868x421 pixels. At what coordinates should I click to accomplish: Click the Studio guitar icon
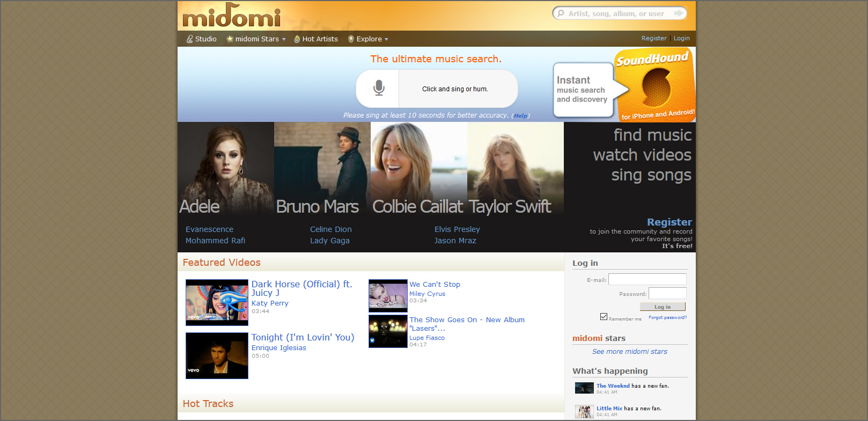pyautogui.click(x=189, y=39)
